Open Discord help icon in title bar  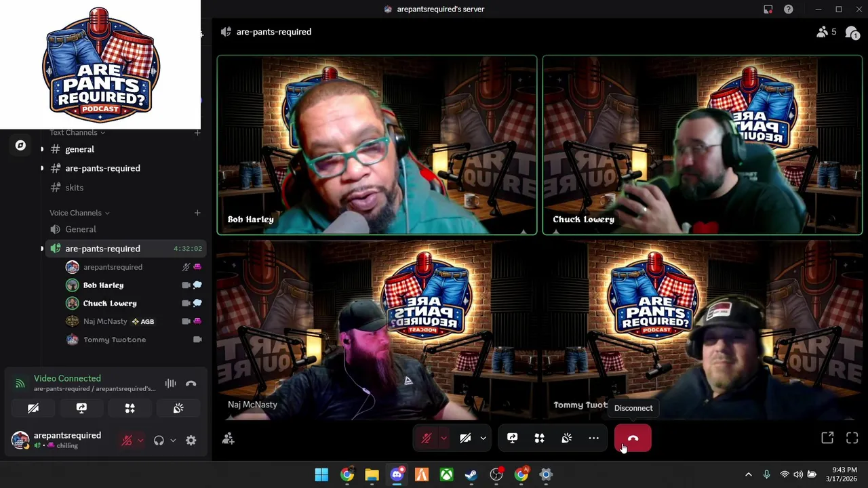(789, 9)
